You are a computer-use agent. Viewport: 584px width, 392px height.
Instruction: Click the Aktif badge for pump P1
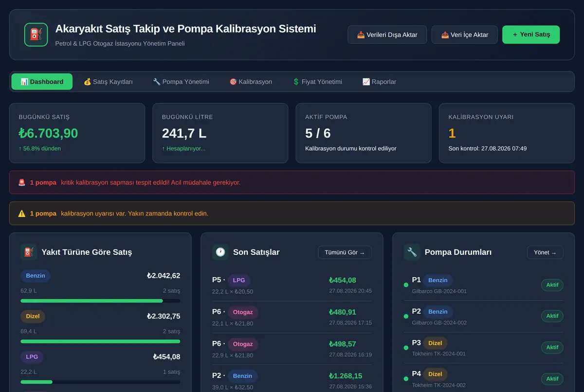coord(552,285)
